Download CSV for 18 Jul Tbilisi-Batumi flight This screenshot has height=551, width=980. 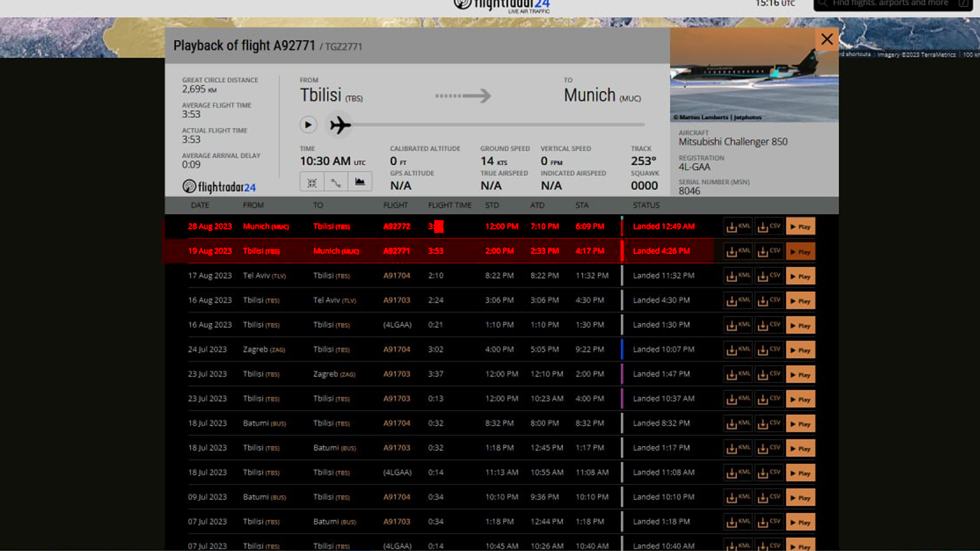point(769,448)
